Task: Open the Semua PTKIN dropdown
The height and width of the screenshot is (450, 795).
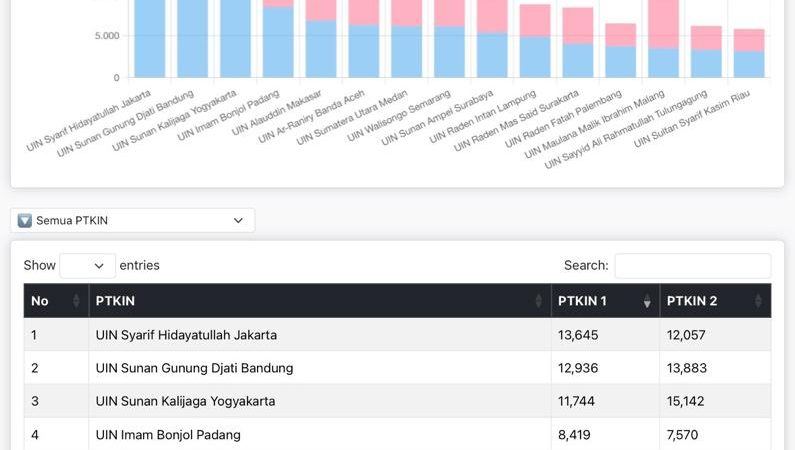Action: click(x=132, y=220)
